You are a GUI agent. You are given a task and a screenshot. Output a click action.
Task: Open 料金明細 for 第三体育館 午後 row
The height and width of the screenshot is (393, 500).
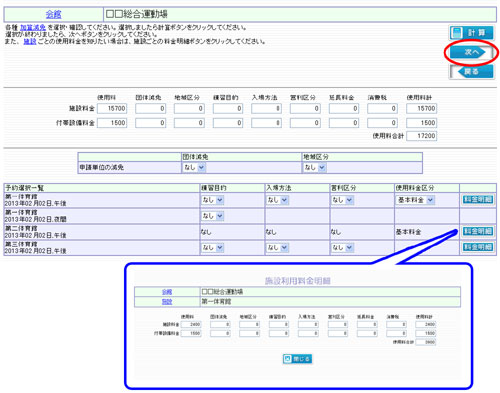478,247
